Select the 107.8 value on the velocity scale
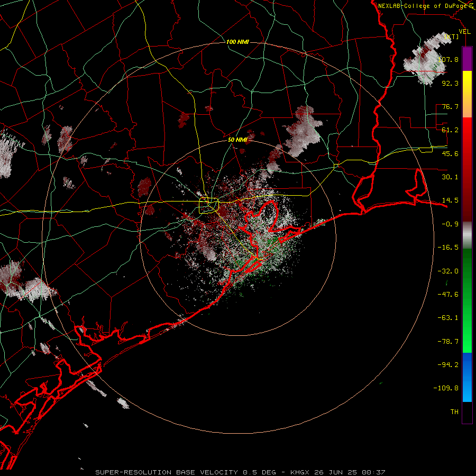 [x=448, y=59]
